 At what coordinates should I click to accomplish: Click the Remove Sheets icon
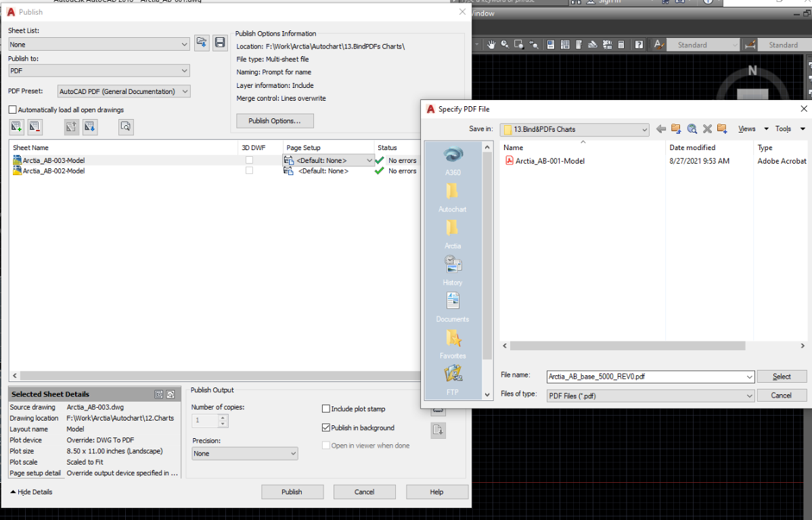pos(36,126)
